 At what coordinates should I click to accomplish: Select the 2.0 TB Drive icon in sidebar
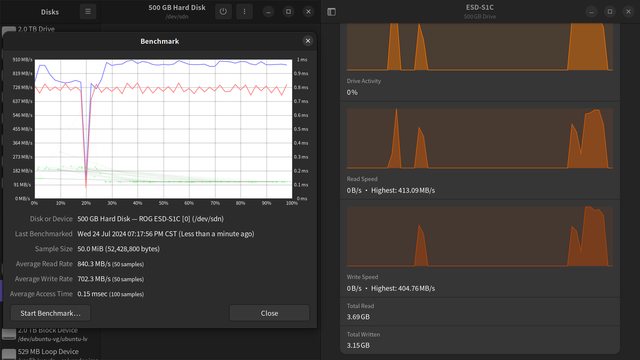(9, 30)
